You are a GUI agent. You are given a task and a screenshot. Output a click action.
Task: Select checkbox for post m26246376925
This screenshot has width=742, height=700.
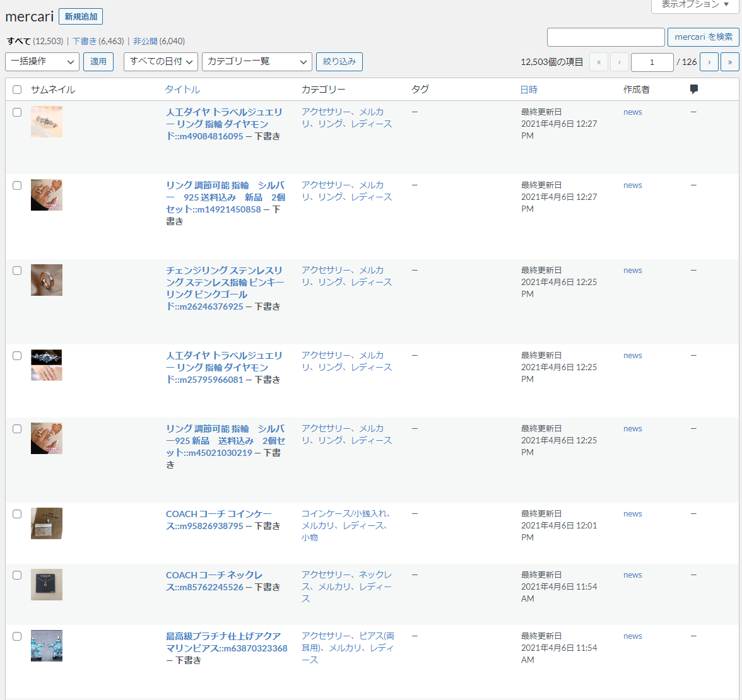tap(17, 271)
